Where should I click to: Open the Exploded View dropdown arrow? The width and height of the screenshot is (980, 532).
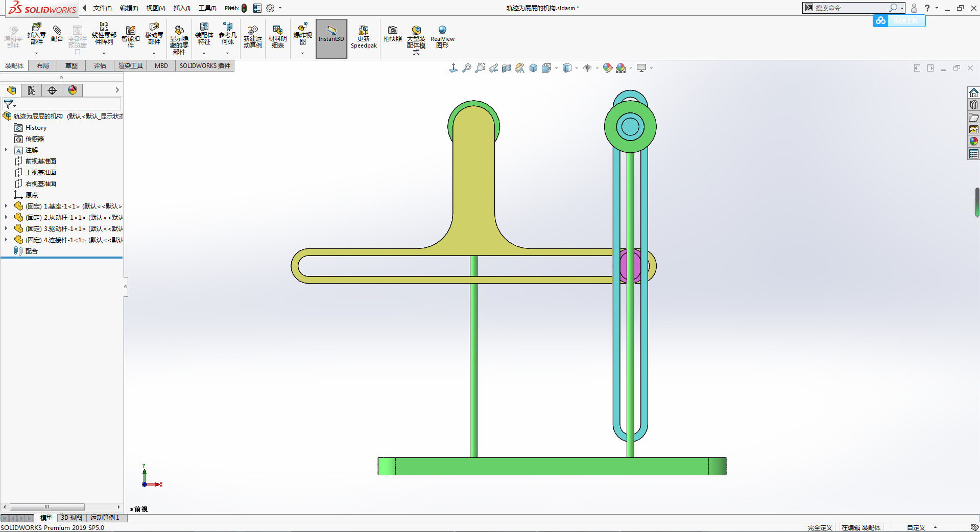point(302,53)
